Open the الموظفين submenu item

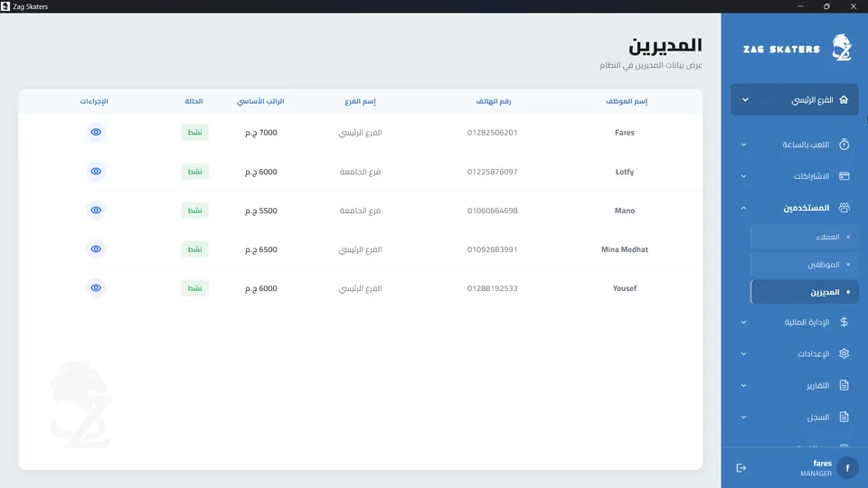(x=805, y=265)
